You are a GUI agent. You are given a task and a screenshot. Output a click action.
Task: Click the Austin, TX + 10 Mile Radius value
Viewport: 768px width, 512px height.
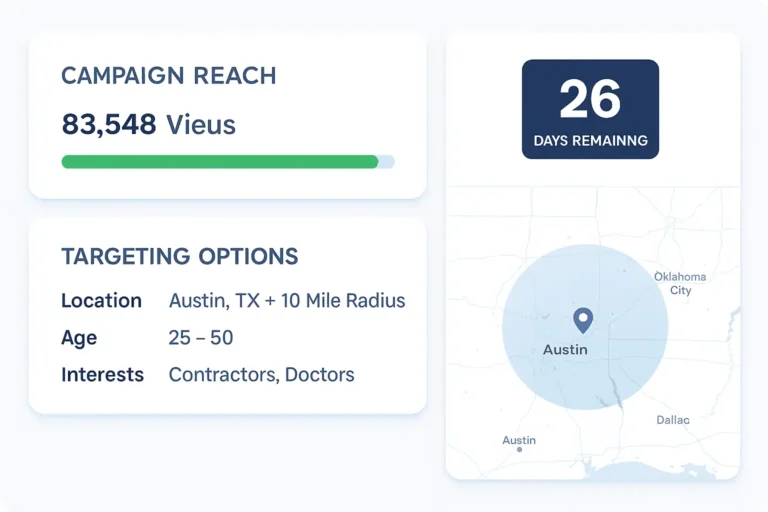point(287,301)
